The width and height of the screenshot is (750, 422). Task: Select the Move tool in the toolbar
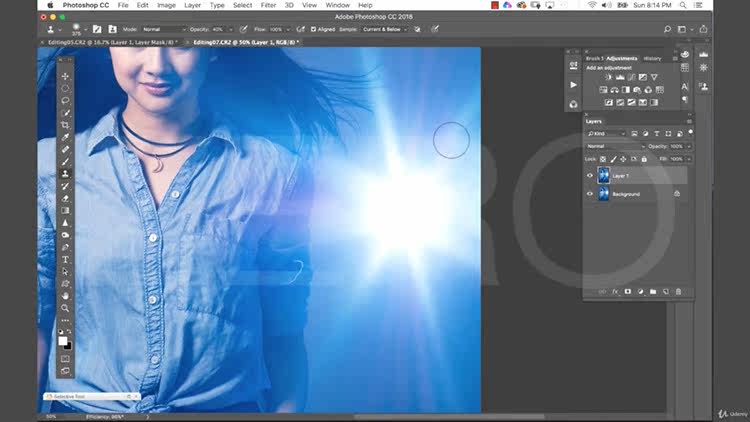66,76
